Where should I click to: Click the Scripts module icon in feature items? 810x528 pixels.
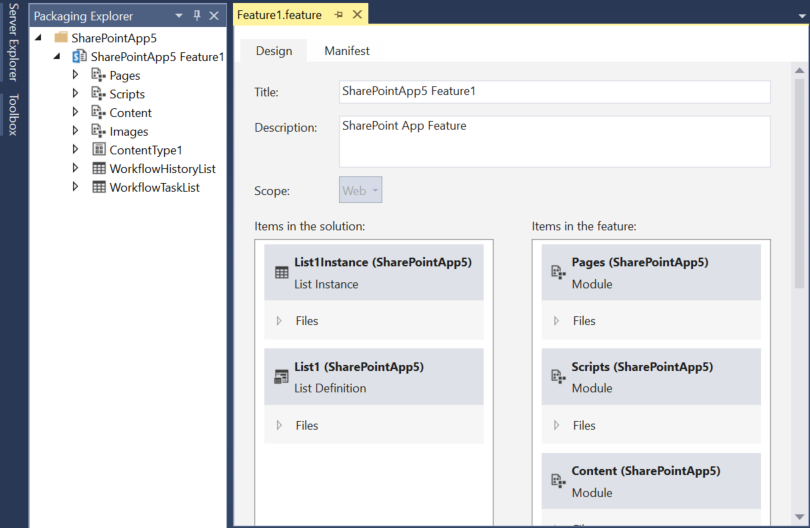click(558, 377)
